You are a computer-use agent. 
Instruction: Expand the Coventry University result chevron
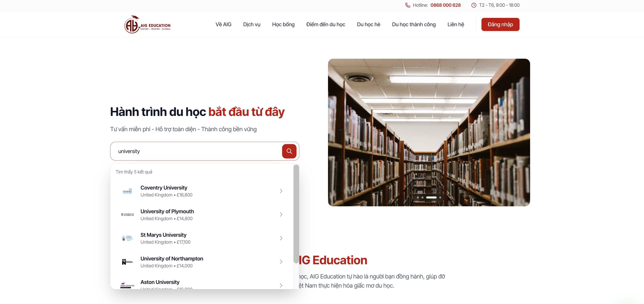pos(281,191)
